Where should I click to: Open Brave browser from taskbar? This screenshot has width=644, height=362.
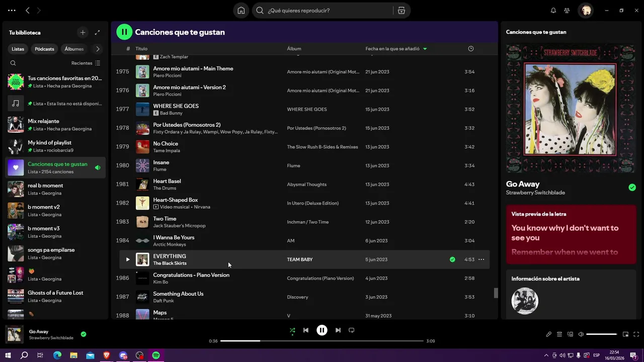coord(107,355)
